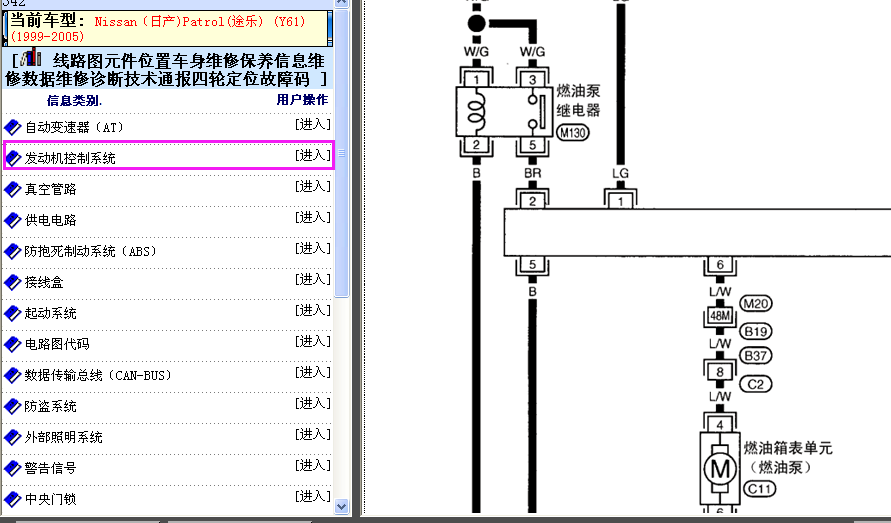This screenshot has height=523, width=891.
Task: Click the left panel scroll-down arrow
Action: point(342,506)
